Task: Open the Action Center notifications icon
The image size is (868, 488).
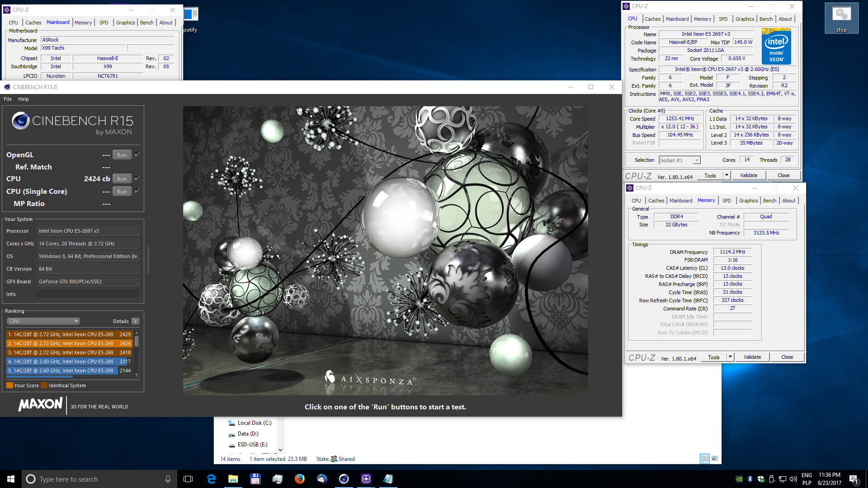Action: tap(854, 479)
